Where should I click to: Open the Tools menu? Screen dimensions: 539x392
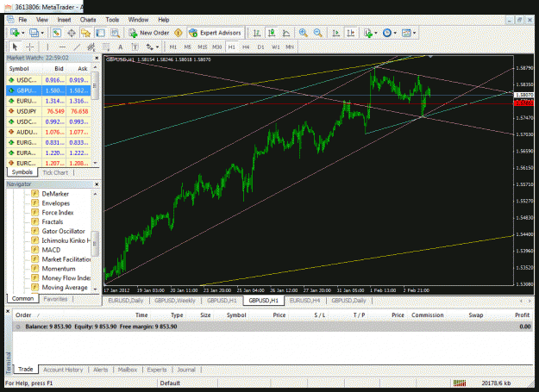tap(112, 20)
